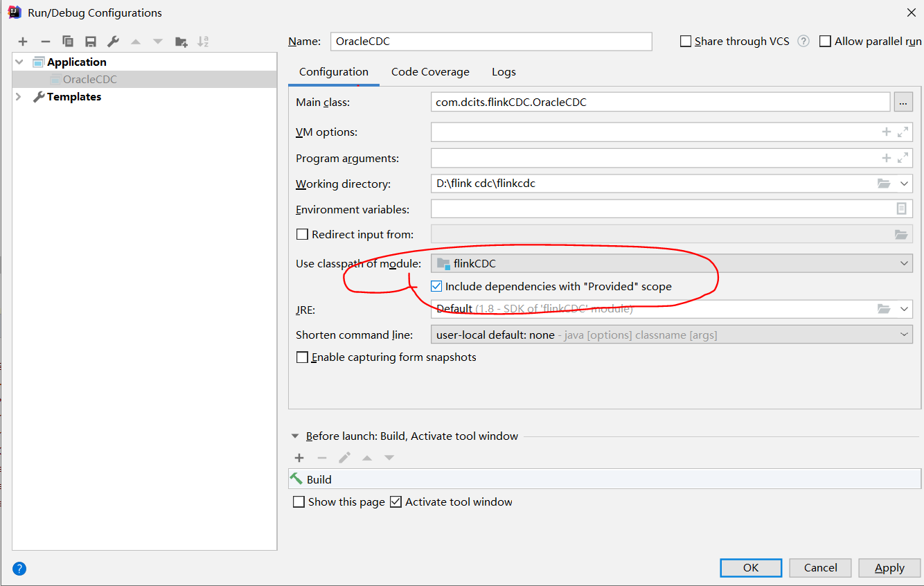Screen dimensions: 924x586
Task: Browse for Main class with ellipsis button
Action: 903,103
